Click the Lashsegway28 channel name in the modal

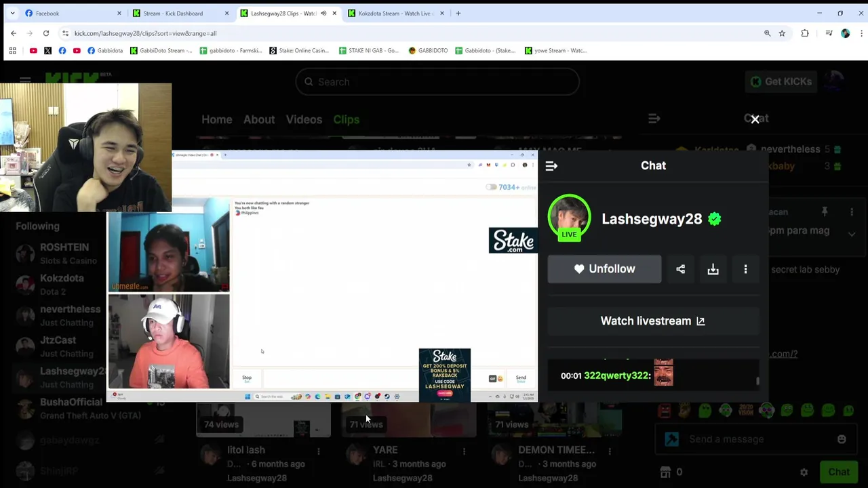(652, 219)
